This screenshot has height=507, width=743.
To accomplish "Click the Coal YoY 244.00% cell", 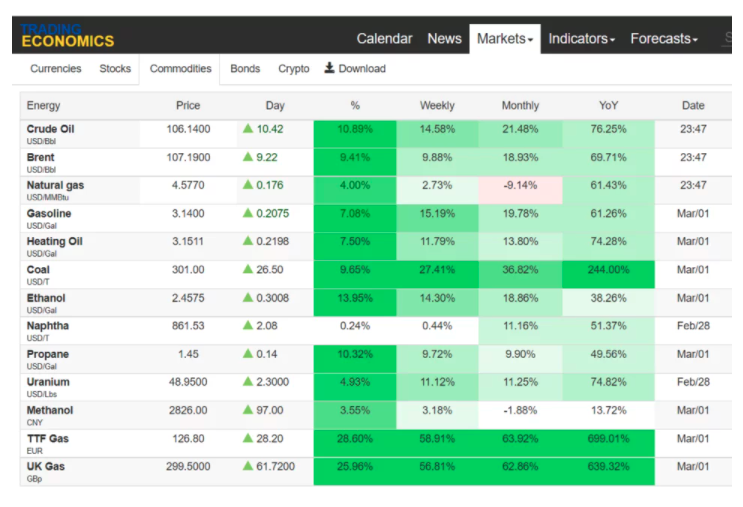I will click(608, 270).
